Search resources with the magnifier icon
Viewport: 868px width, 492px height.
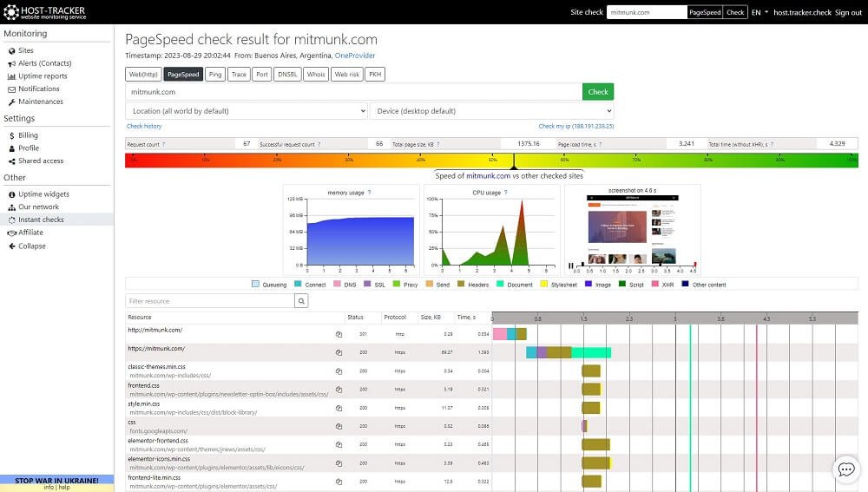pos(301,301)
